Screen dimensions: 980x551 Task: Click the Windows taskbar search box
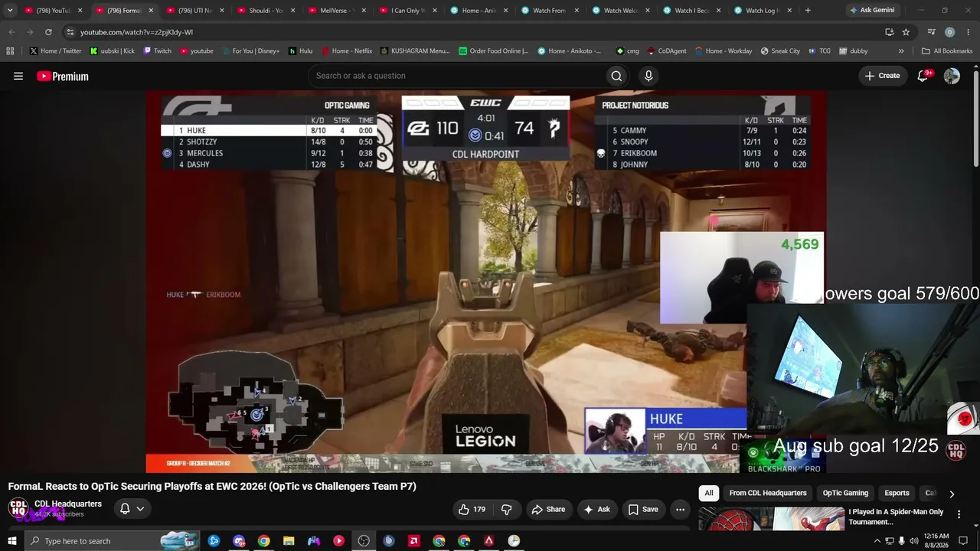[x=111, y=541]
